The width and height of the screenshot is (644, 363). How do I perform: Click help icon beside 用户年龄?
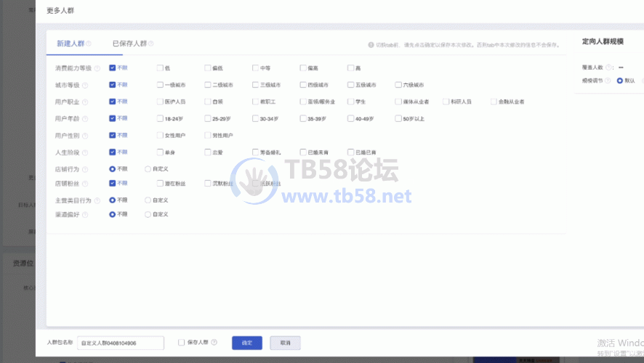point(85,118)
